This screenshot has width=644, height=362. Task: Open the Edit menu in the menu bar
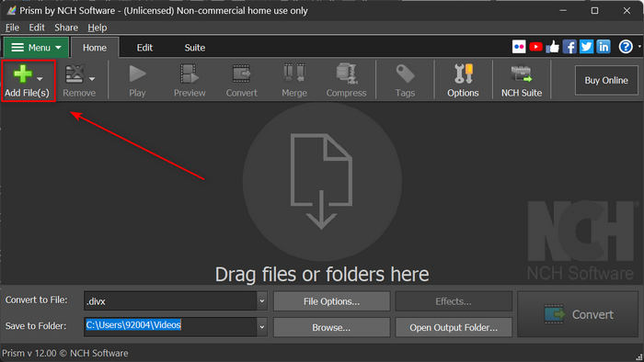click(x=37, y=28)
